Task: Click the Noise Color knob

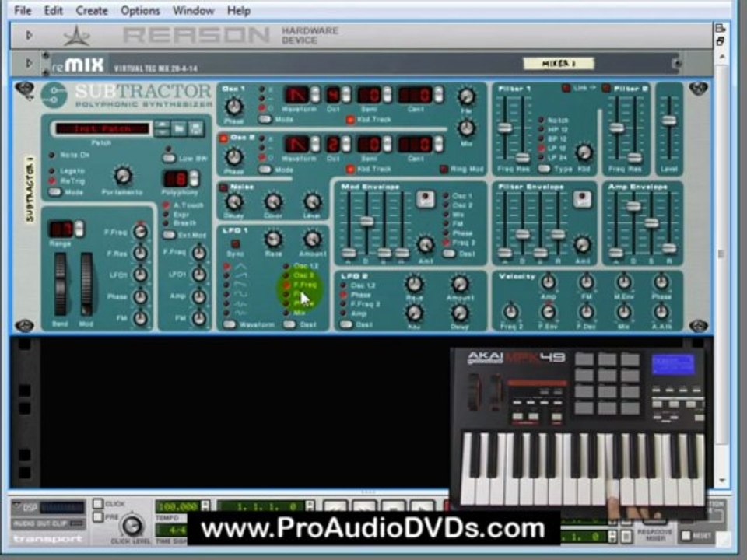Action: tap(273, 202)
